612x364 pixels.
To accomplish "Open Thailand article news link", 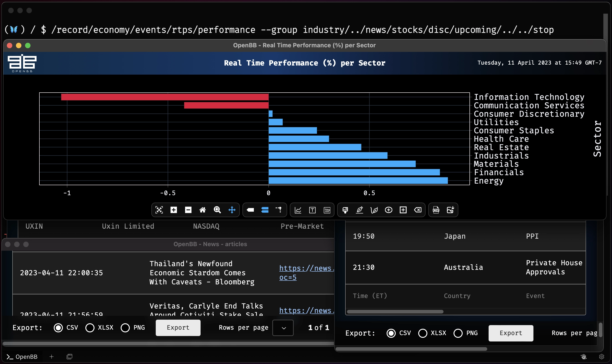I will tap(307, 273).
